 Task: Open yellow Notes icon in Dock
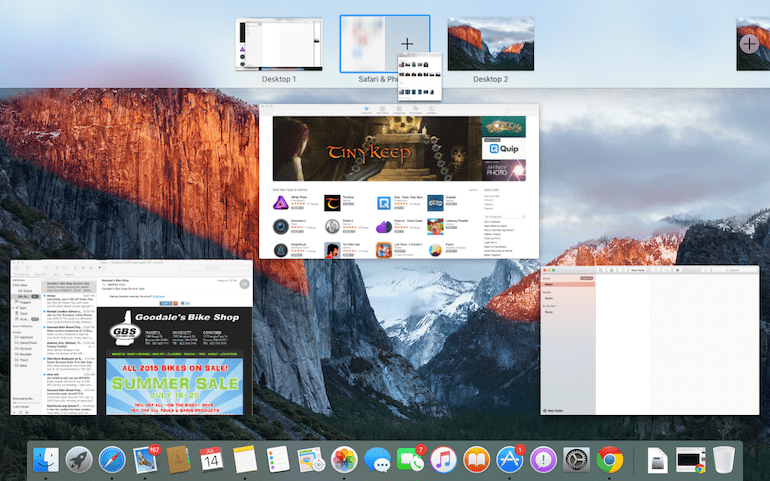[245, 460]
